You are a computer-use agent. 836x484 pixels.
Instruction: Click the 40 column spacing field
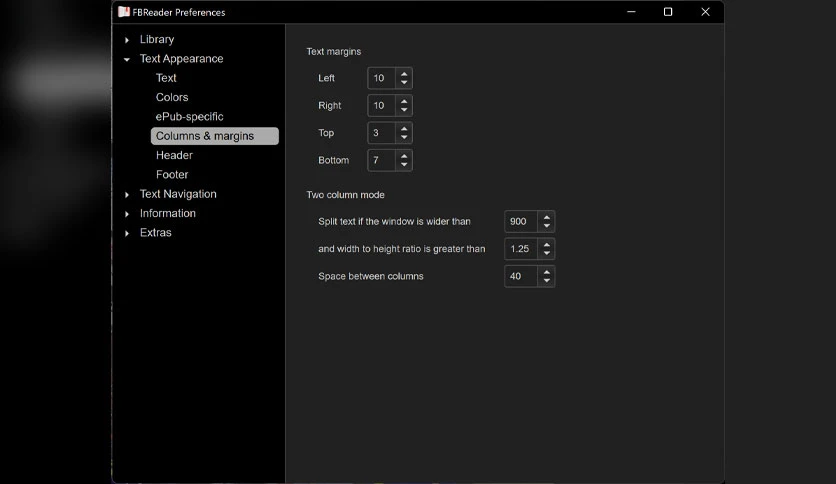pos(521,276)
